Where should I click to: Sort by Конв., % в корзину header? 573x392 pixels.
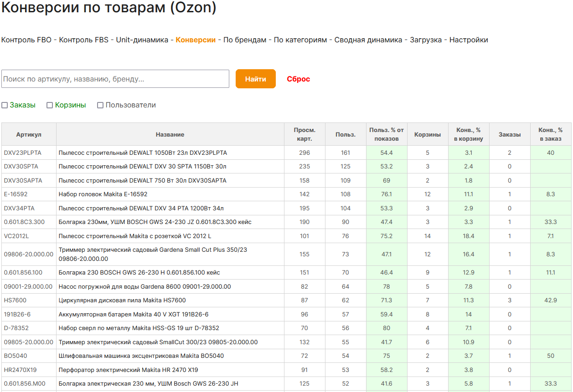[469, 134]
